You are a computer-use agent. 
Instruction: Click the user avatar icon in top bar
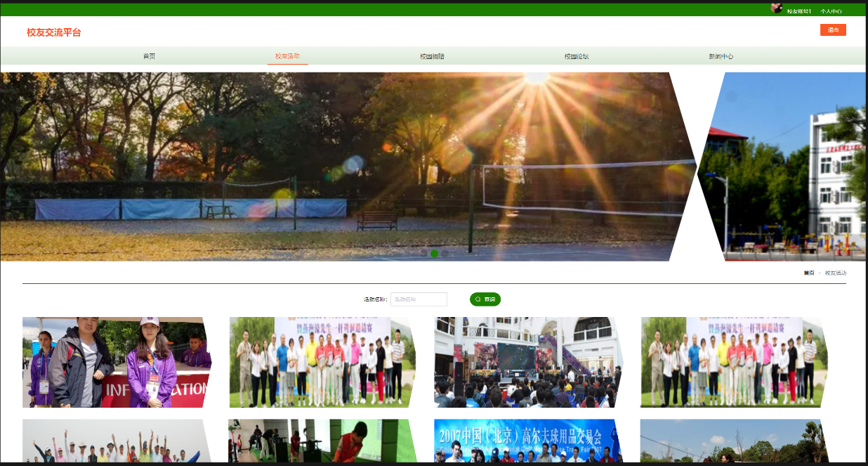pyautogui.click(x=777, y=8)
